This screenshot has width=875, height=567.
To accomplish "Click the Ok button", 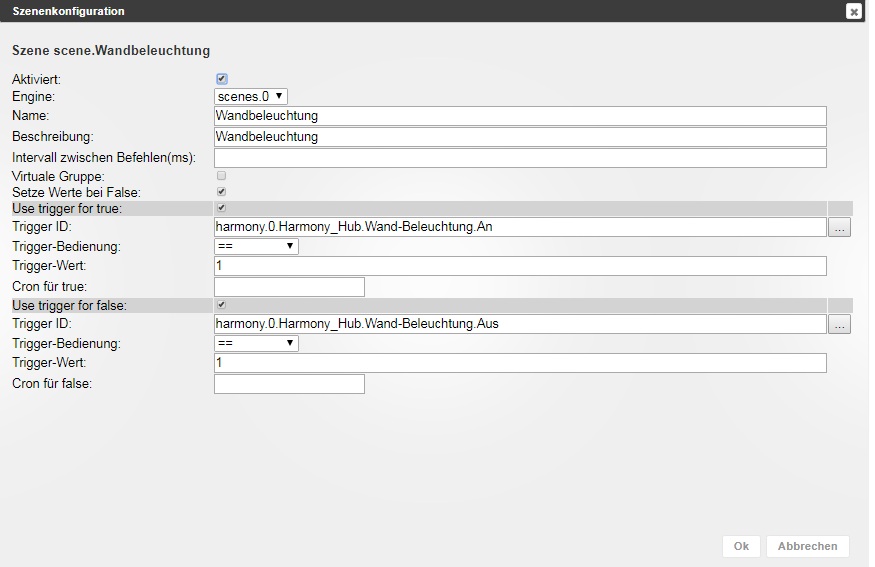I will pyautogui.click(x=741, y=546).
